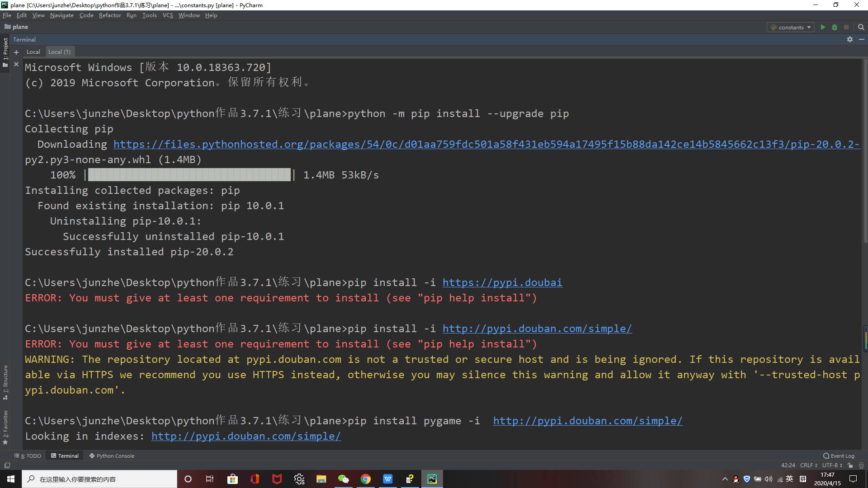Open the Navigate menu
The image size is (868, 488).
tap(62, 15)
